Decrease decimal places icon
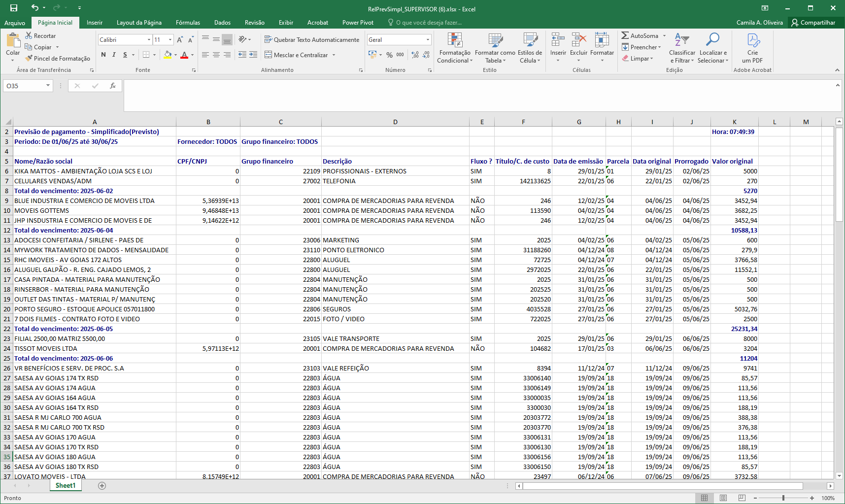845x504 pixels. pos(426,55)
